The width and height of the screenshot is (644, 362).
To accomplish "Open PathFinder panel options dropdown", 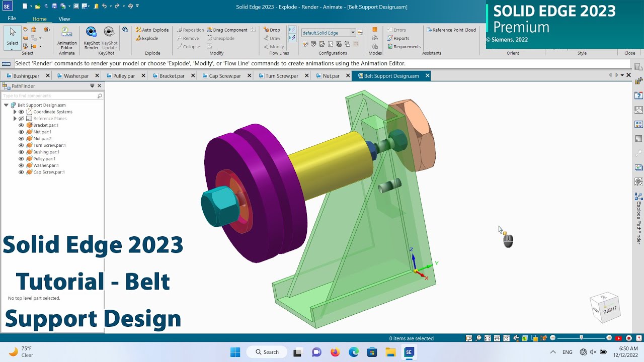I will click(92, 86).
